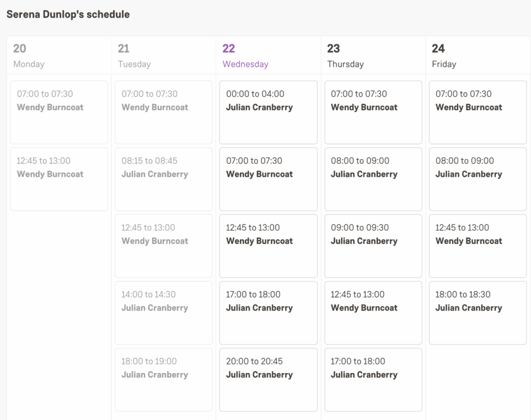531x420 pixels.
Task: Click the "Serena Dunlop's schedule" heading
Action: pos(68,15)
